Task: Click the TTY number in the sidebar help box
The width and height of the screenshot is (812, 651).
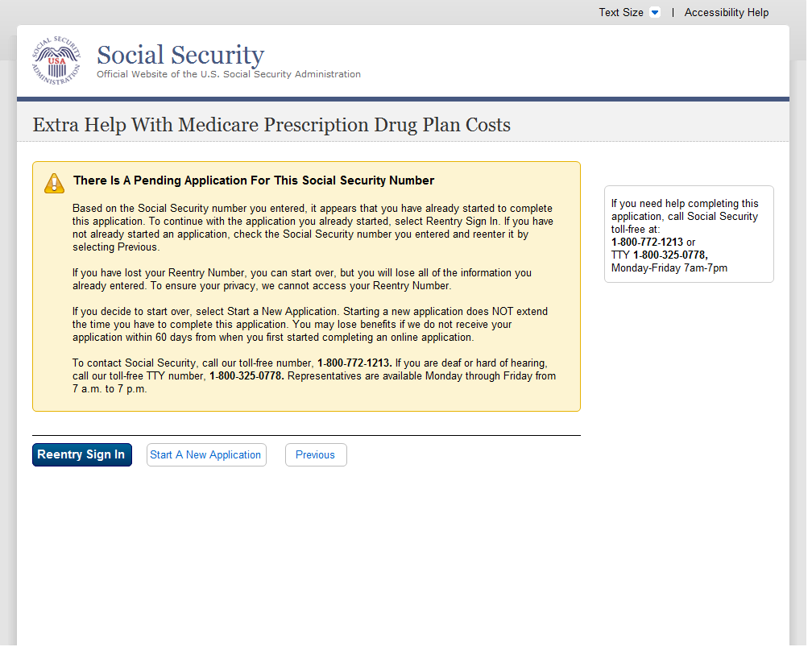Action: [669, 255]
